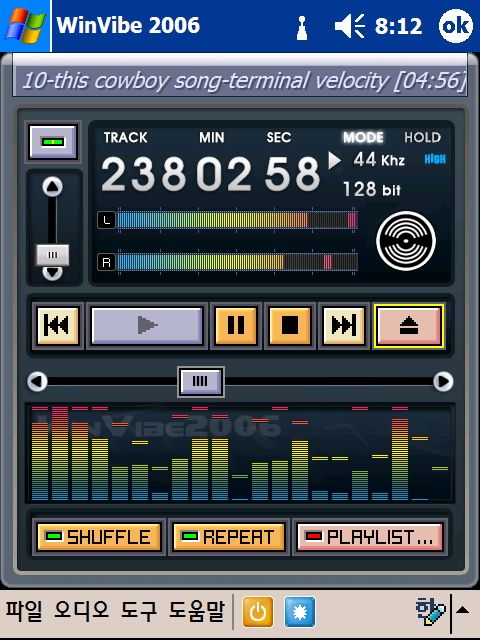Viewport: 480px width, 640px height.
Task: Click the vertical volume slider handle
Action: pos(53,255)
